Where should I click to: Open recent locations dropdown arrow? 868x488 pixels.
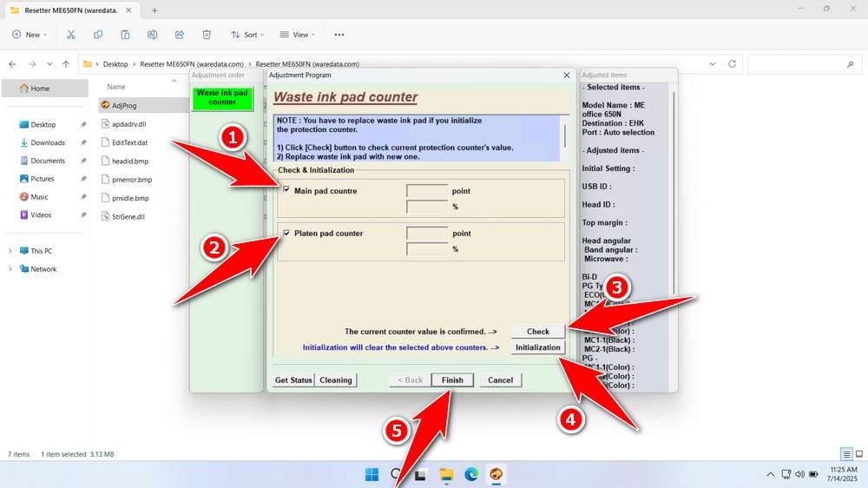[x=49, y=64]
